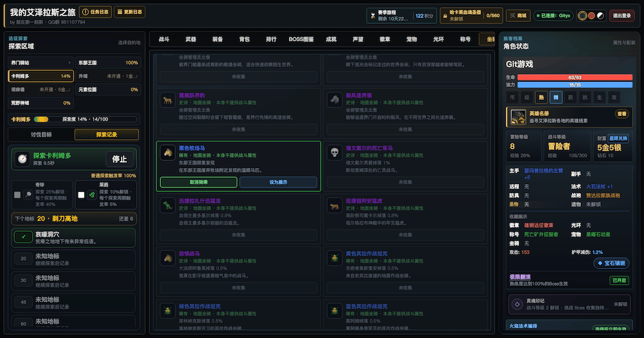Viewport: 644px width, 338px height.
Task: Toggle the highlighted 精 status chip
Action: click(556, 97)
